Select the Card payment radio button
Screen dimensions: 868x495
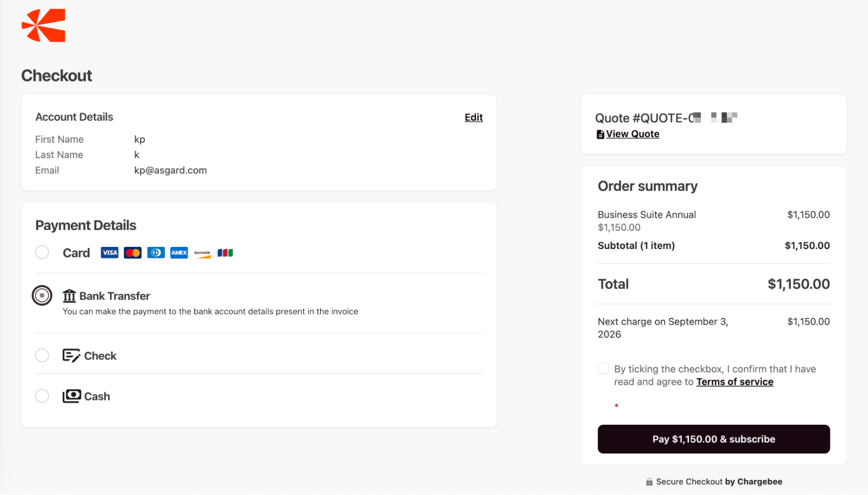42,252
